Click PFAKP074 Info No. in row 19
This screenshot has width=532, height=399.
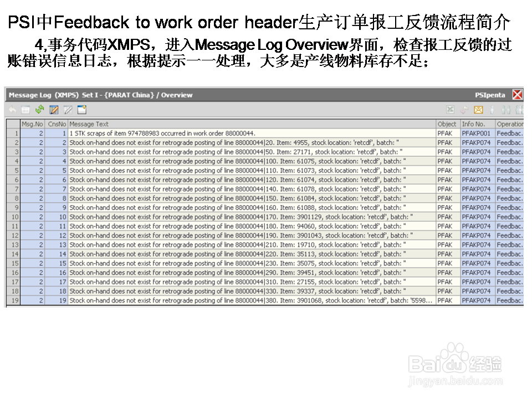477,300
